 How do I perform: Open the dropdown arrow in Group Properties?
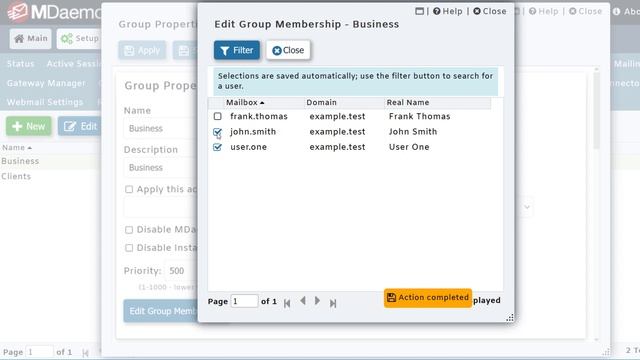[527, 207]
